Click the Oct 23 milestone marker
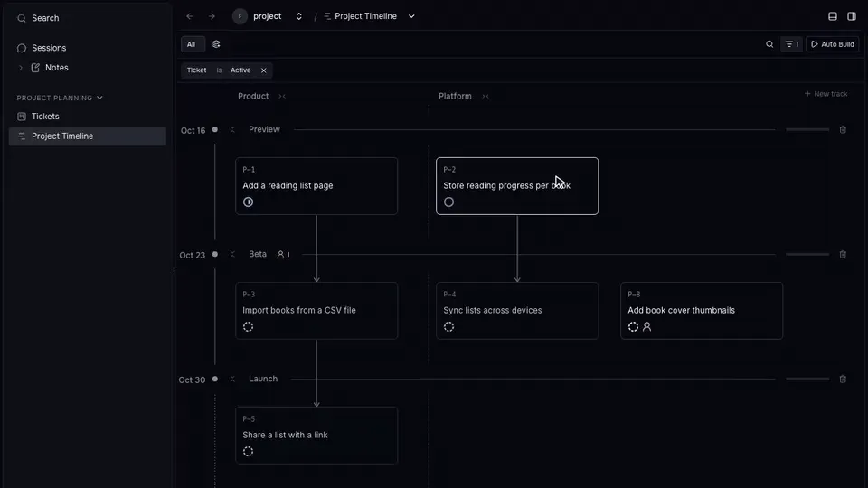 (215, 255)
